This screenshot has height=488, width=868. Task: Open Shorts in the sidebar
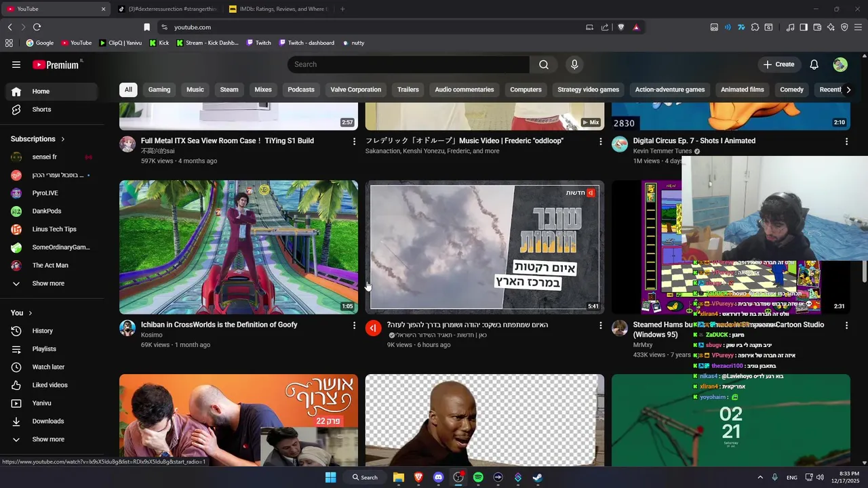click(x=52, y=109)
